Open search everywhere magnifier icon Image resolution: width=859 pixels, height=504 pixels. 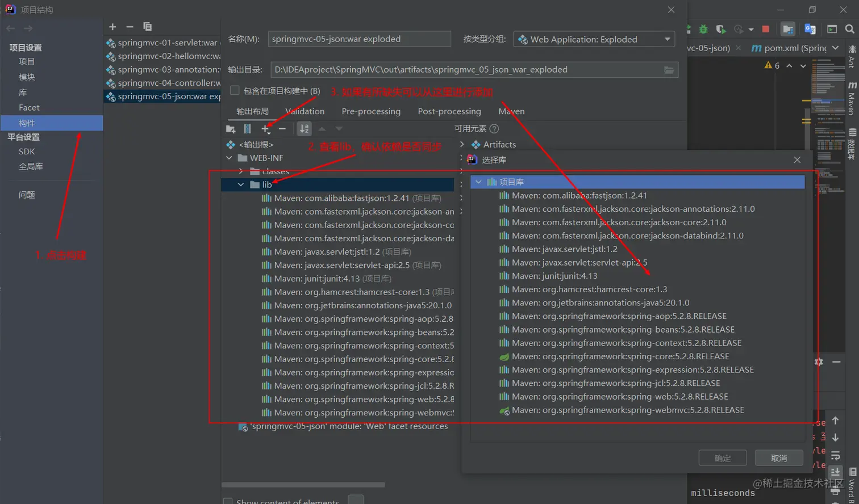coord(850,29)
